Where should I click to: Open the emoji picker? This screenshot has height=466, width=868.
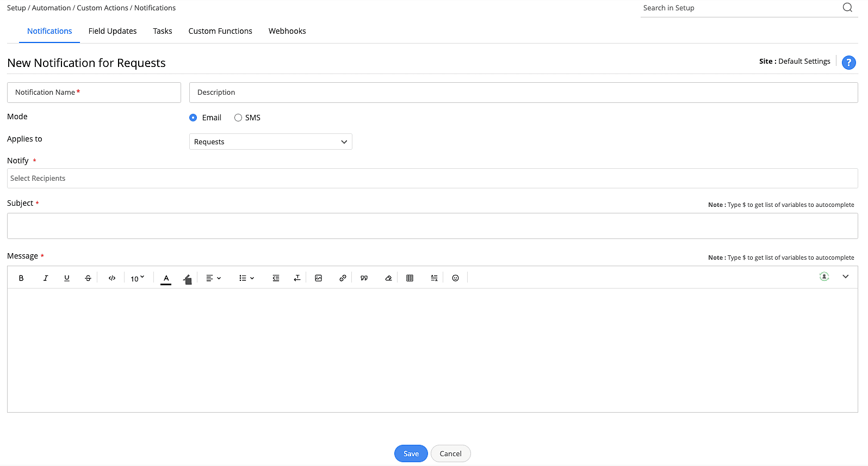point(456,278)
